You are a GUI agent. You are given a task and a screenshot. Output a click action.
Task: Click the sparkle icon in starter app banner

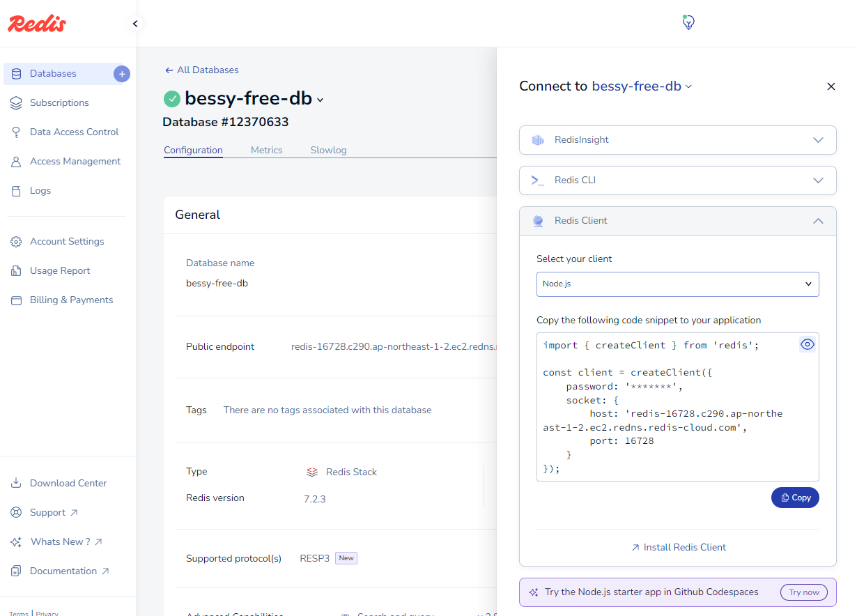click(534, 592)
